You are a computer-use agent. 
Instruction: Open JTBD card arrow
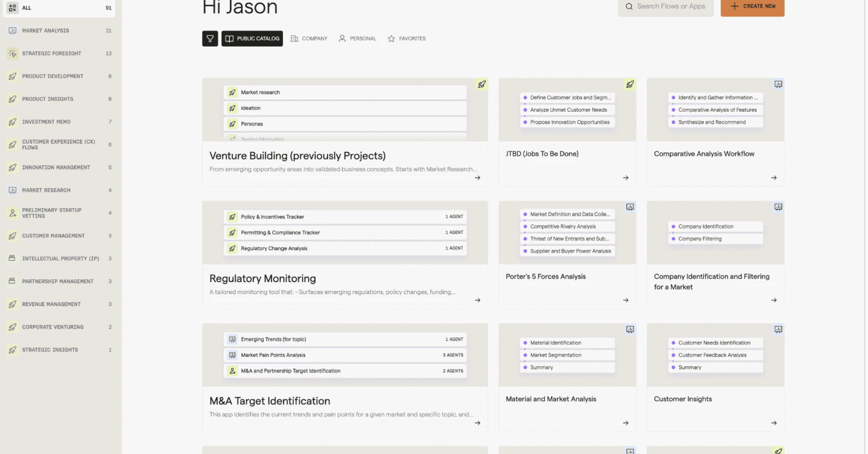(x=625, y=178)
